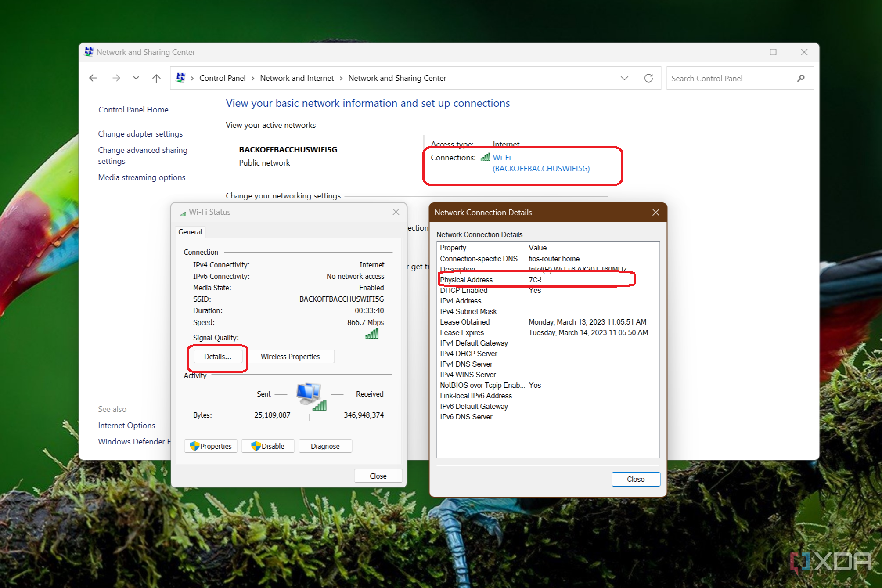Click the Media streaming options link
Image resolution: width=882 pixels, height=588 pixels.
pos(142,177)
